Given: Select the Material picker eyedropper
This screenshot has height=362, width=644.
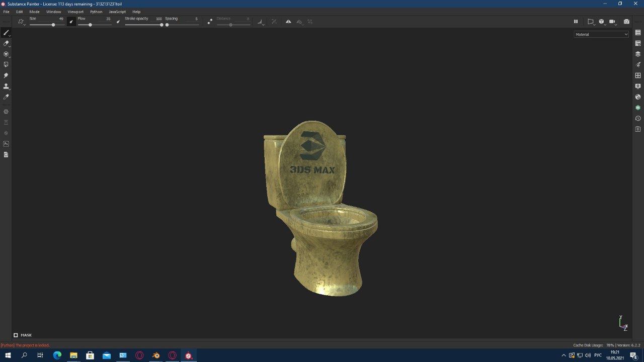Looking at the screenshot, I should tap(6, 97).
